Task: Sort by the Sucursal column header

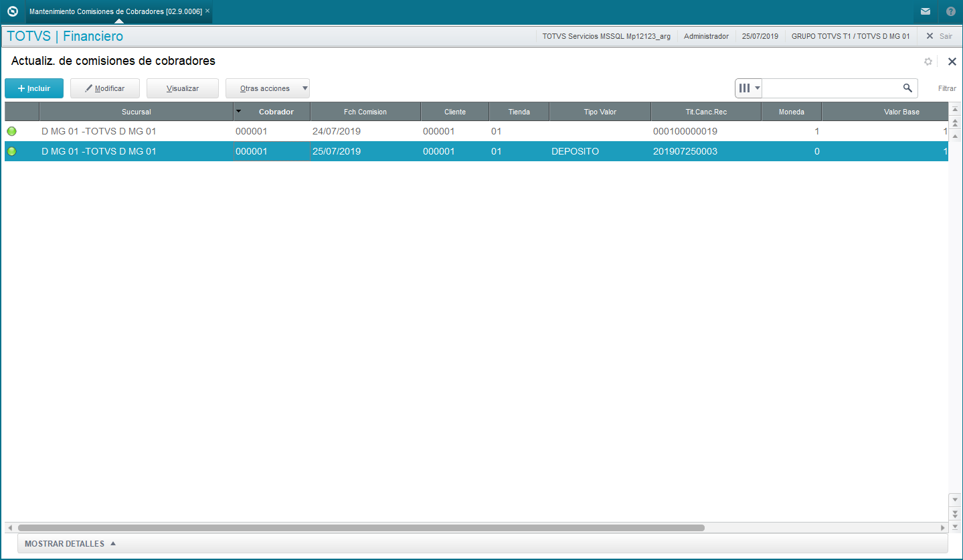Action: click(137, 112)
